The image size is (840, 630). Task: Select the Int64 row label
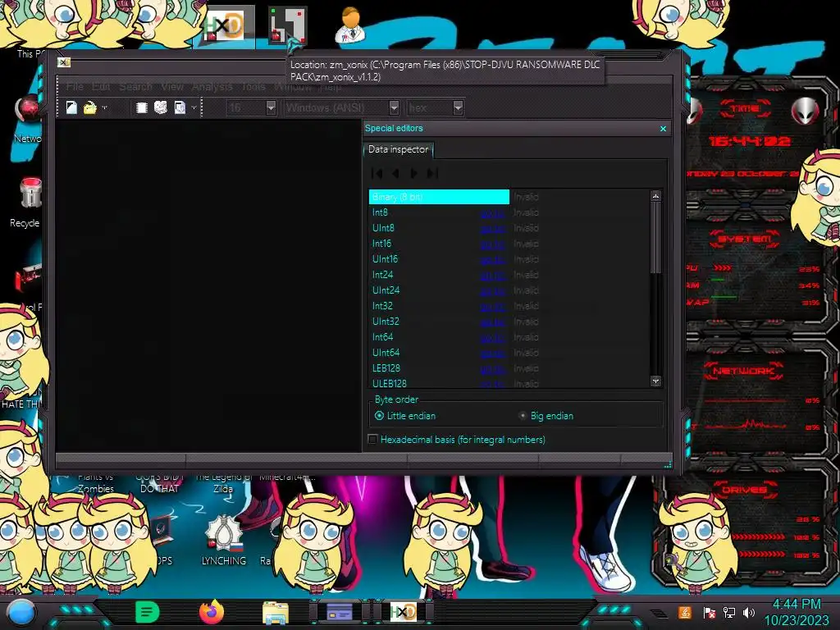382,337
